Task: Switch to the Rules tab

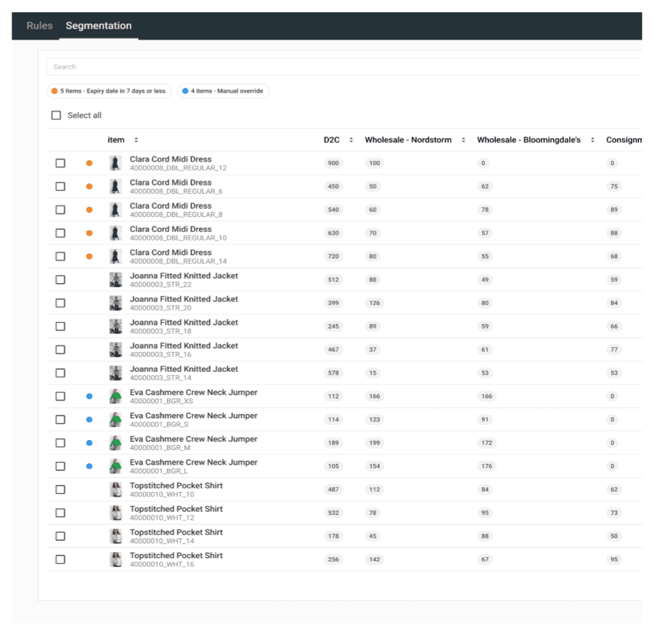Action: tap(39, 25)
